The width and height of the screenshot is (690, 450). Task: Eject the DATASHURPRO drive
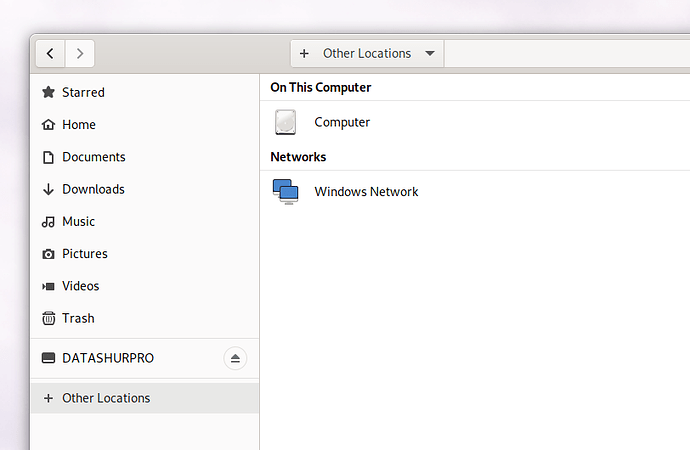pyautogui.click(x=235, y=358)
